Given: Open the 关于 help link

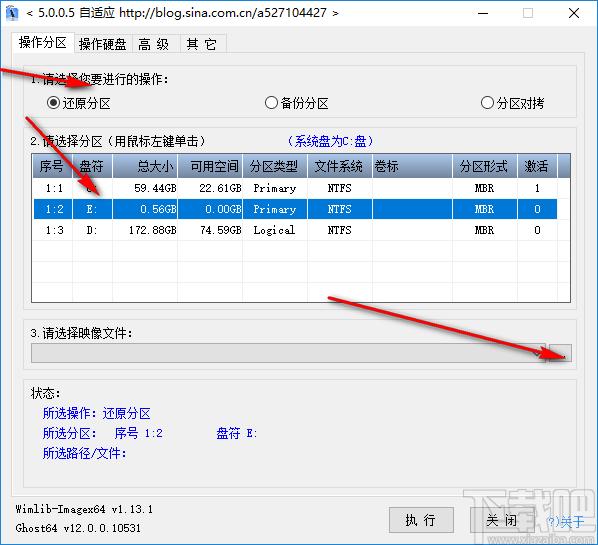Looking at the screenshot, I should click(x=565, y=521).
